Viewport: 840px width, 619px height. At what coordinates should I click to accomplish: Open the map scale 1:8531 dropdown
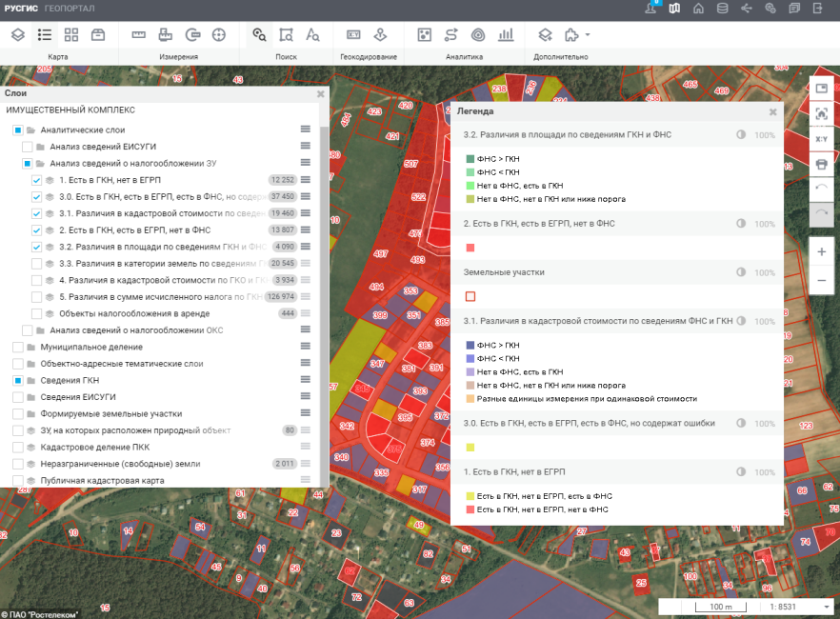tap(827, 607)
